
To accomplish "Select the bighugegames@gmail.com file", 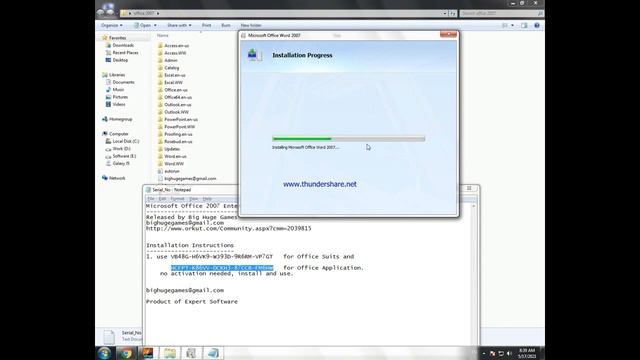I will click(x=190, y=178).
